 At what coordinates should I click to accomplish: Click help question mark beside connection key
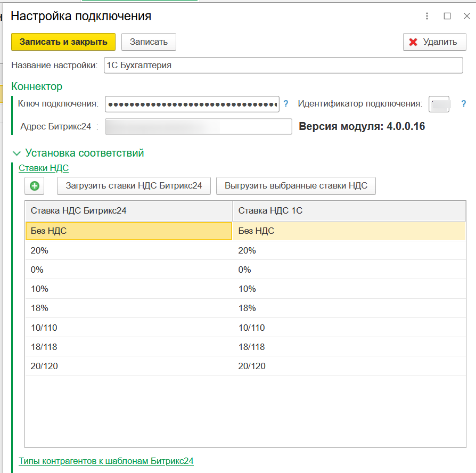(286, 104)
